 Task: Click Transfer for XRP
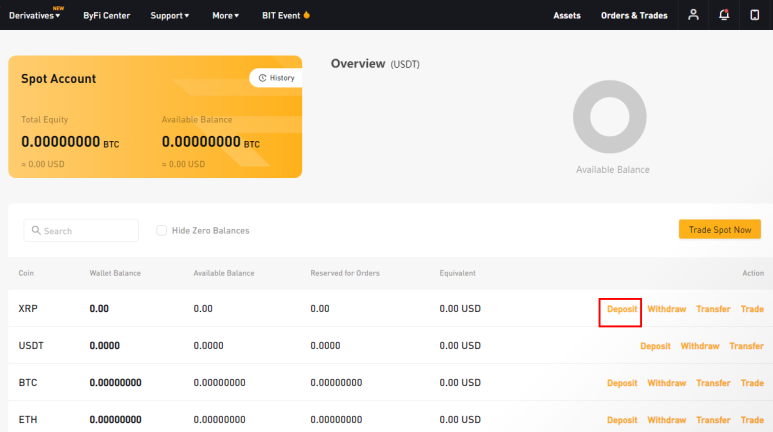[713, 309]
